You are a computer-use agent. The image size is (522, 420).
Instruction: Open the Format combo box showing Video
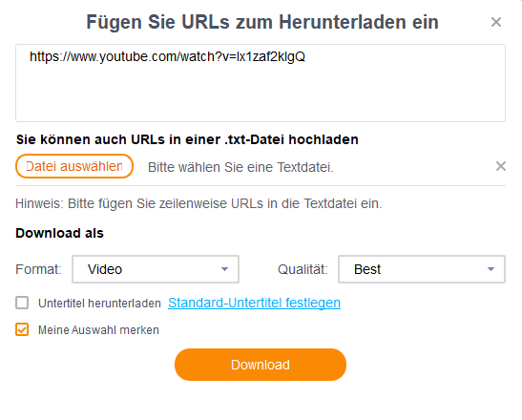(156, 269)
